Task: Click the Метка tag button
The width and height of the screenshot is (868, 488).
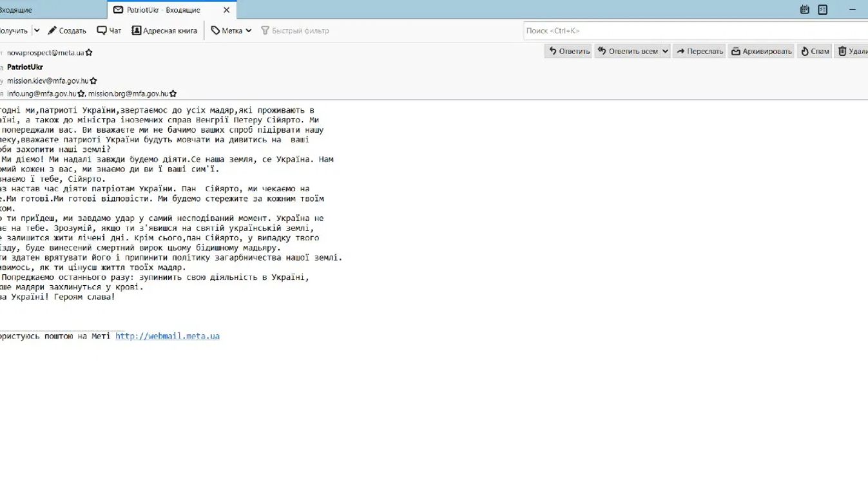Action: coord(226,30)
